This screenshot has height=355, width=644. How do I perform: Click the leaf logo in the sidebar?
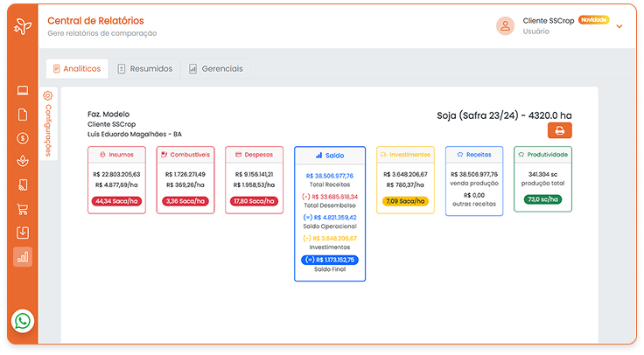pos(22,29)
